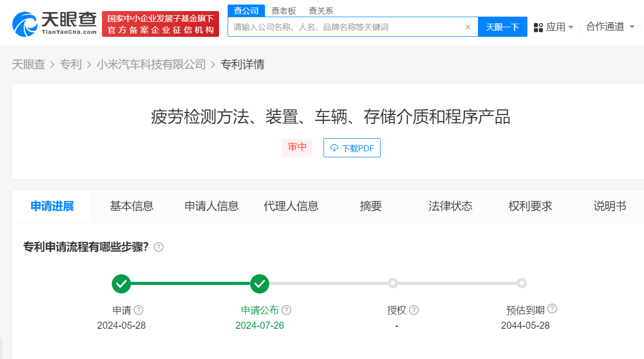
Task: Click the download cloud icon on 下载PDF
Action: point(334,147)
